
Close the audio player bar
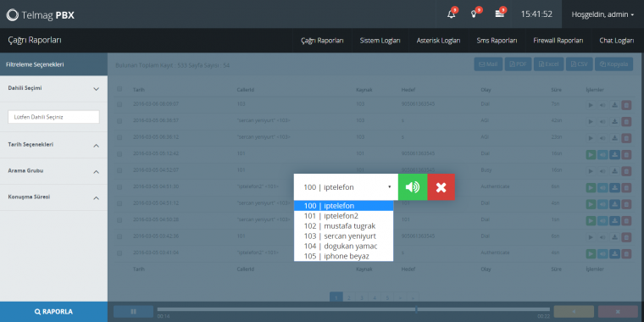point(618,312)
